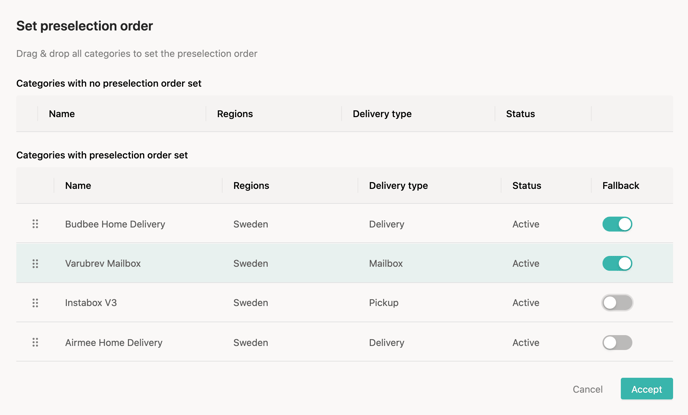Select the drag handle for Instabox V3
The width and height of the screenshot is (688, 415).
click(35, 303)
